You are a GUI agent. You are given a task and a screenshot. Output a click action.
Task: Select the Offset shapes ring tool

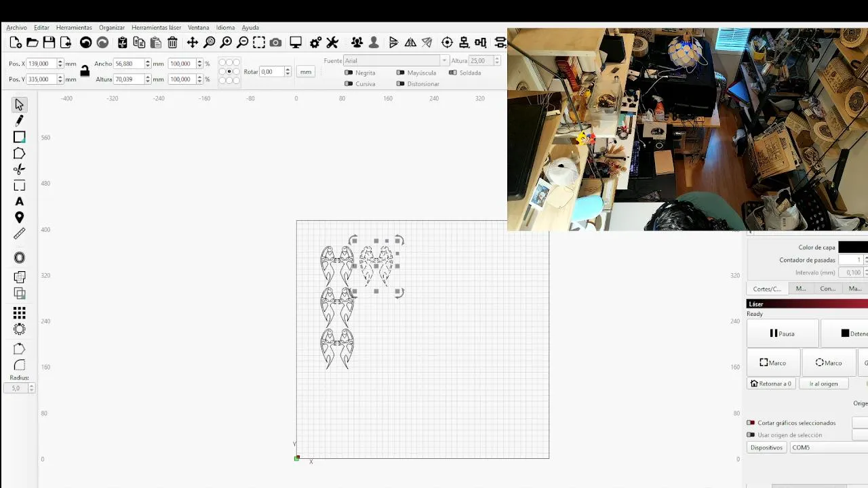tap(19, 258)
